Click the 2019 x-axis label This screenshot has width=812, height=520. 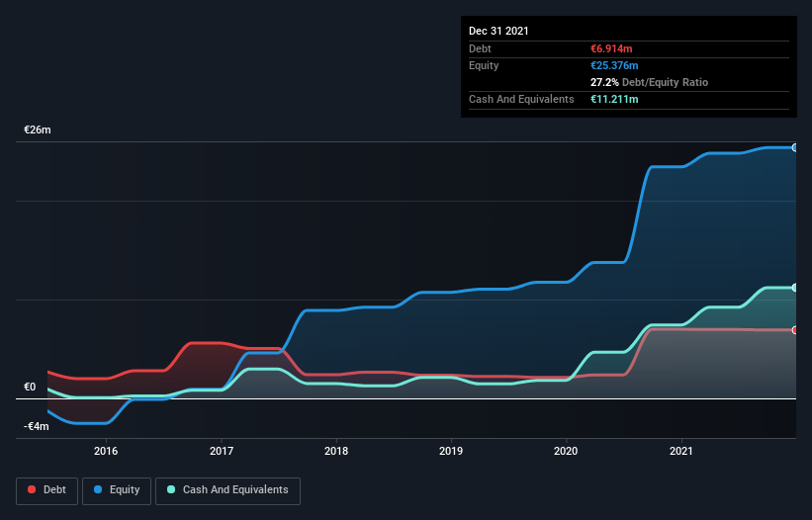click(451, 451)
